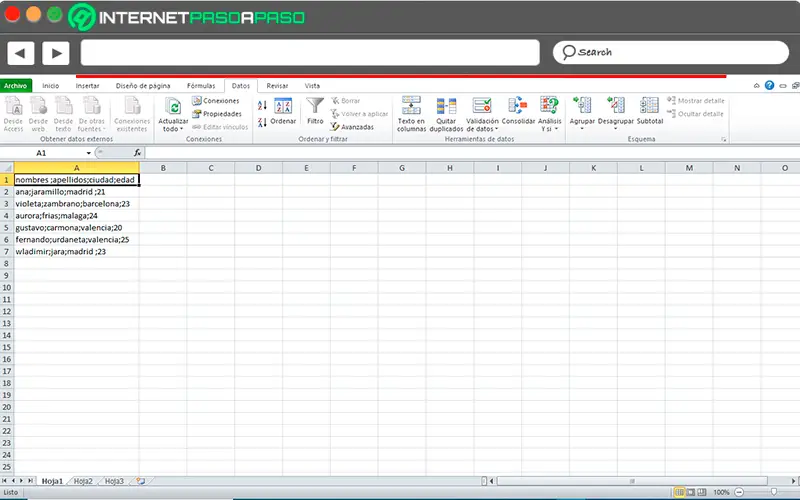Click the Desde web icon
This screenshot has width=800, height=500.
tap(38, 114)
